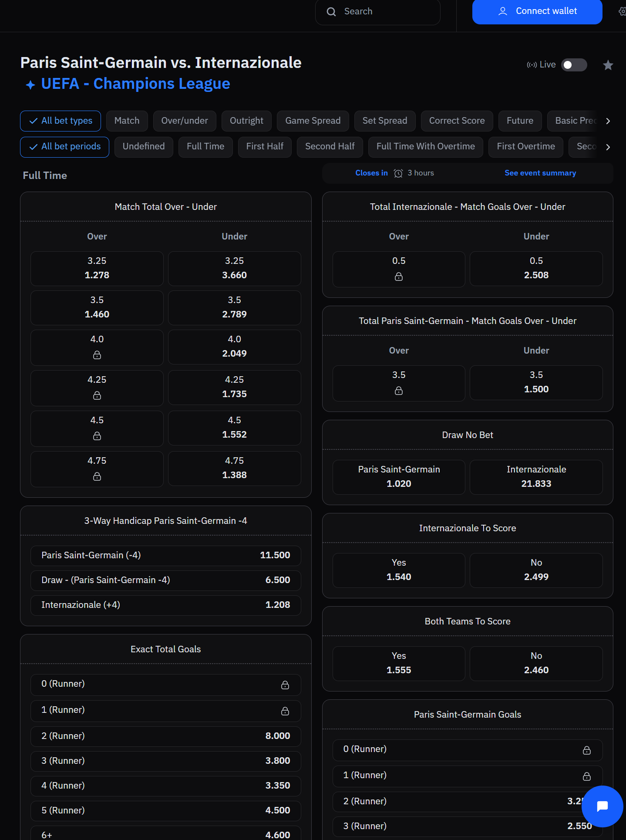Bet Yes on Both Teams To Score
The image size is (626, 840).
[x=399, y=664]
